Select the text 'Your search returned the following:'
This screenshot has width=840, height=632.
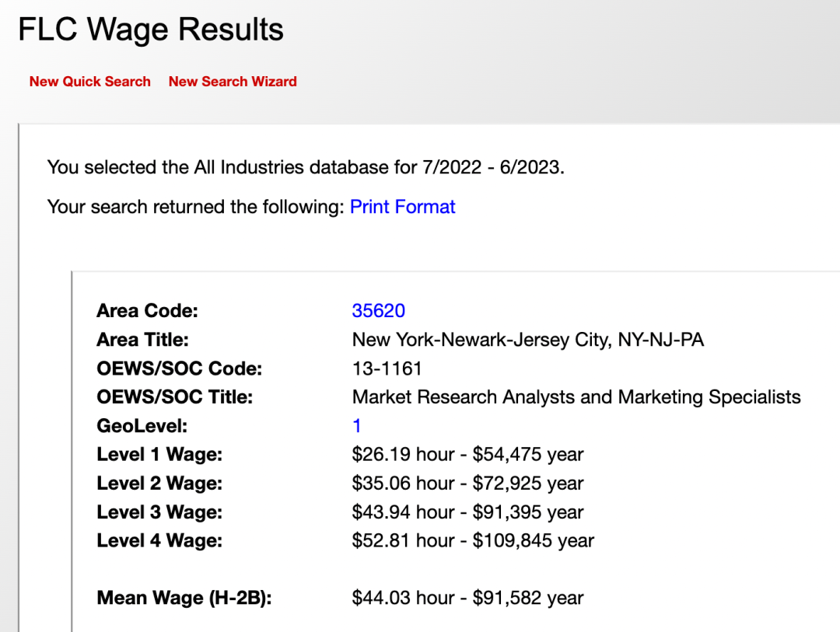[x=195, y=207]
